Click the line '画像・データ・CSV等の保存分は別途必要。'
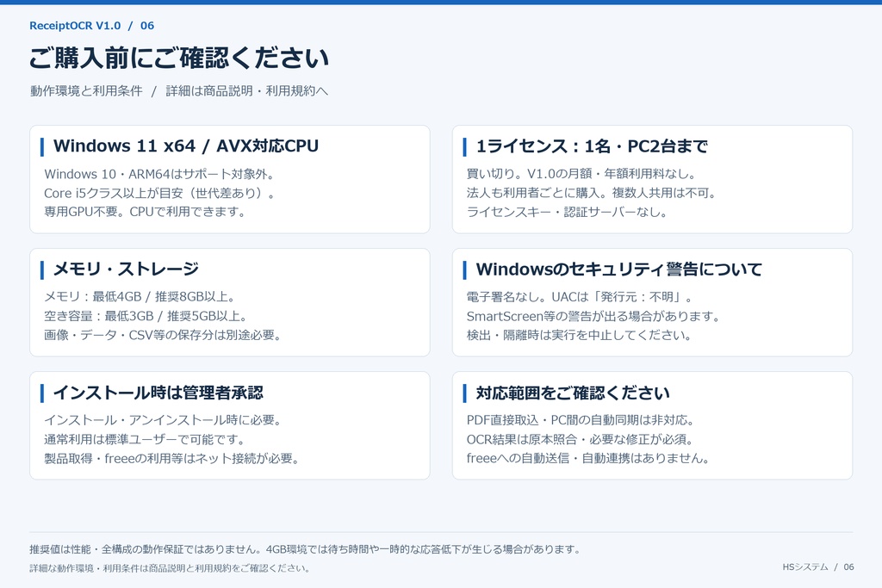This screenshot has height=588, width=882. tap(163, 335)
